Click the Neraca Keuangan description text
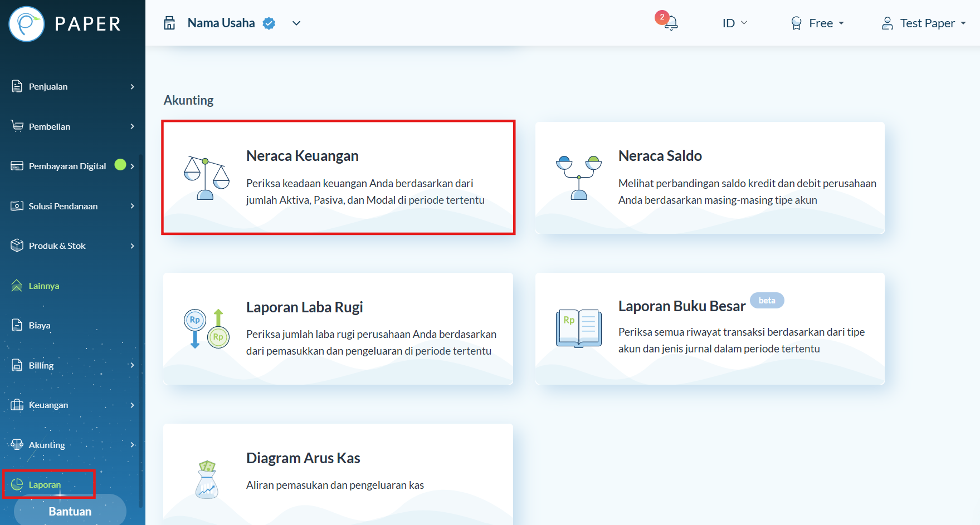This screenshot has height=525, width=980. point(365,192)
